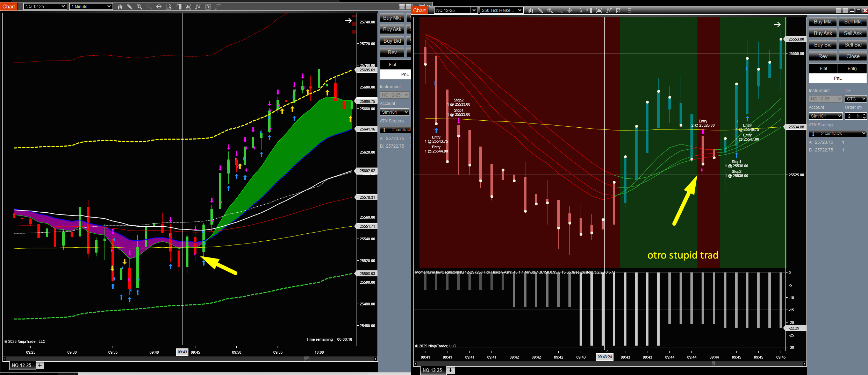Screen dimensions: 868x375
Task: Select Drawing Tools pencil in 250 Tick chart toolbar
Action: (540, 10)
